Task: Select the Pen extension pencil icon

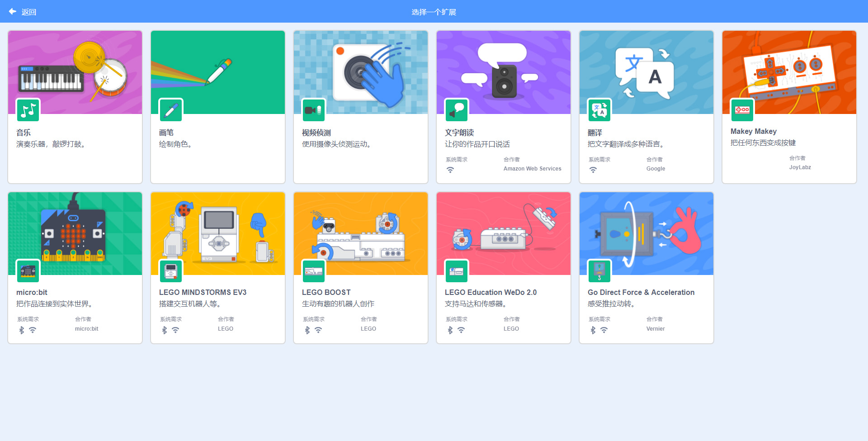Action: [x=171, y=110]
